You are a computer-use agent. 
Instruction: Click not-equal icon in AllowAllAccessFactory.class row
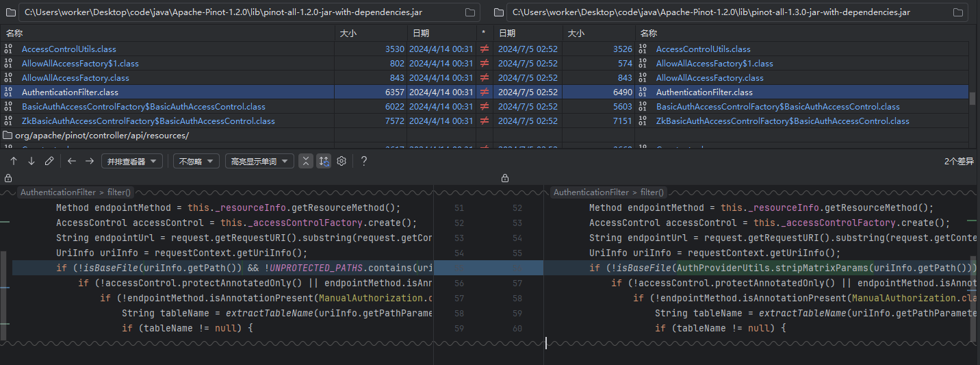(x=485, y=77)
